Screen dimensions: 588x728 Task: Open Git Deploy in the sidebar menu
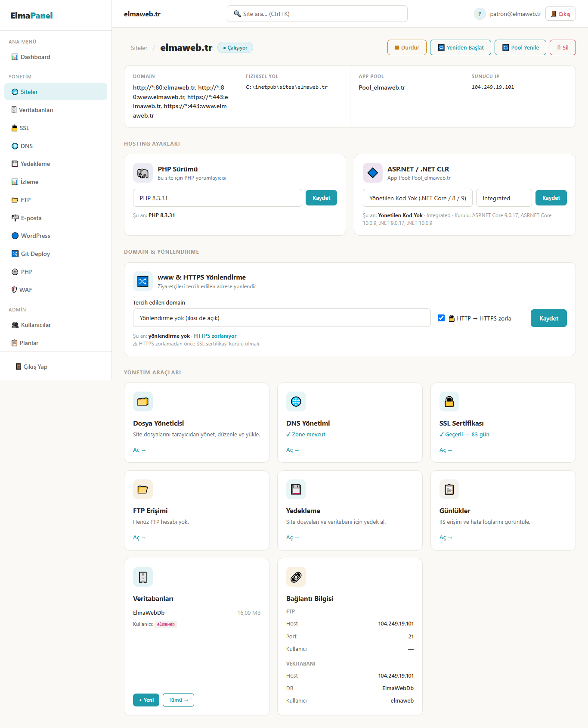(56, 254)
